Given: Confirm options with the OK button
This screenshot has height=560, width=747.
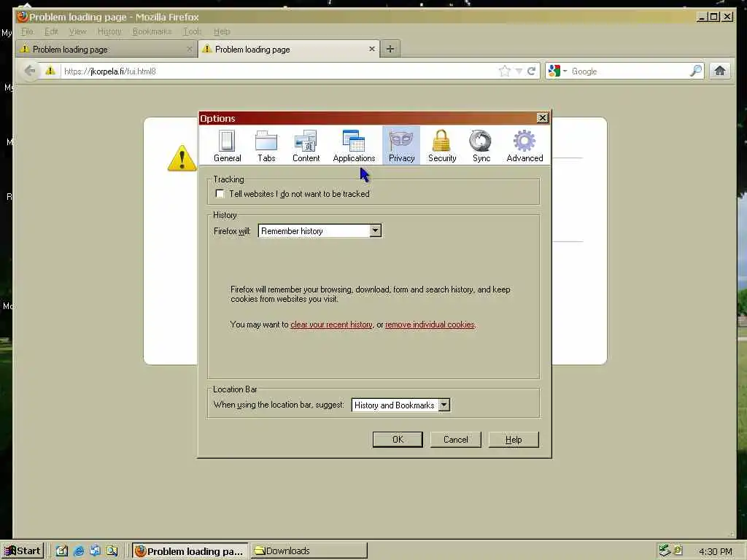Looking at the screenshot, I should (398, 440).
